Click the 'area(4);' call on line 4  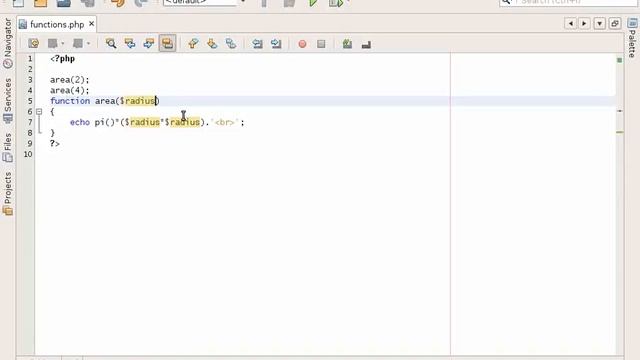[x=70, y=91]
